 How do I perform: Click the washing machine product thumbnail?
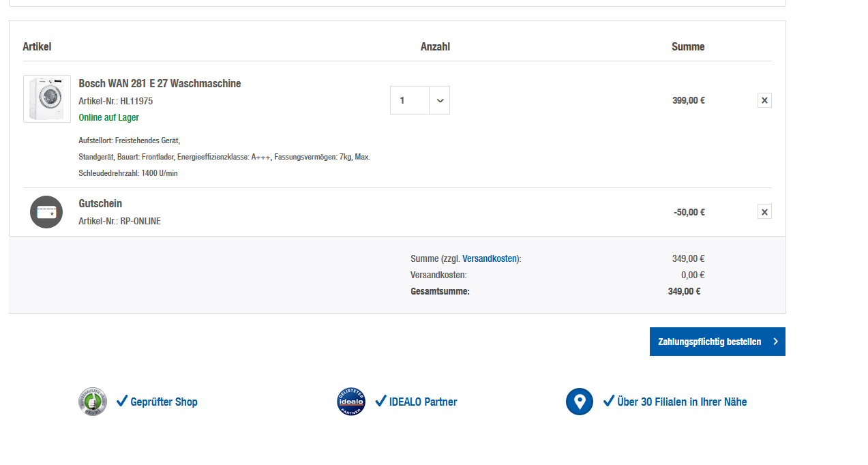pyautogui.click(x=47, y=99)
